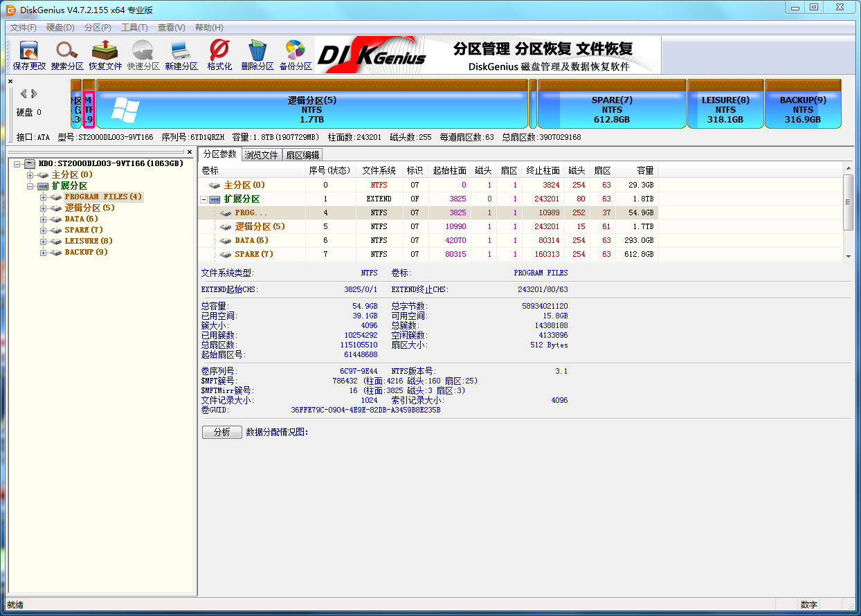This screenshot has height=616, width=861.
Task: Open the 工具(T) menu
Action: click(134, 28)
